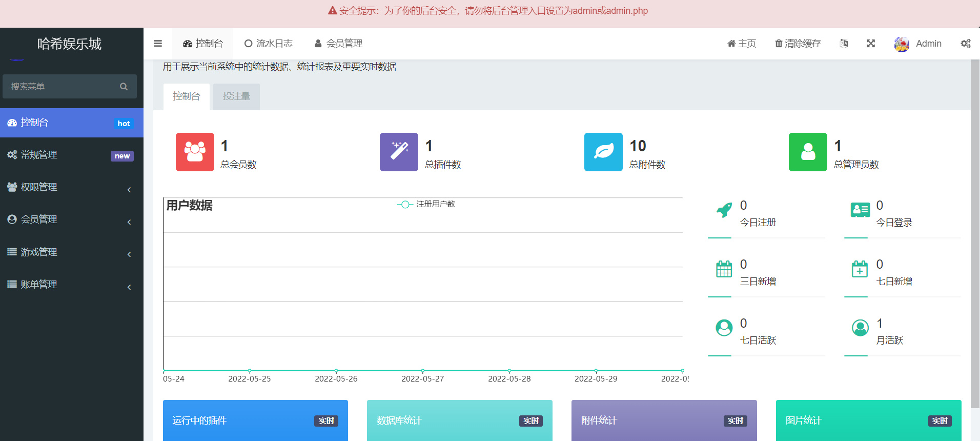This screenshot has height=441, width=980.
Task: Click the Admin avatar image
Action: pos(902,44)
